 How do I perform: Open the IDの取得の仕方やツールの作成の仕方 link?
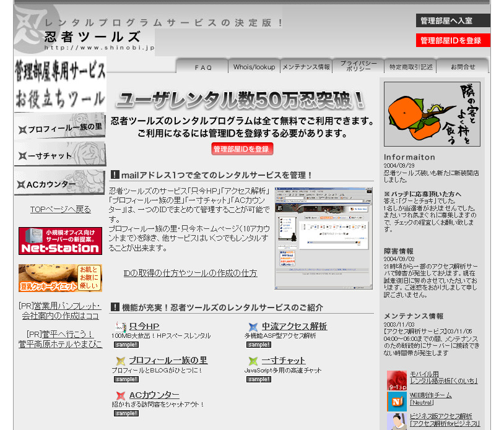point(190,273)
